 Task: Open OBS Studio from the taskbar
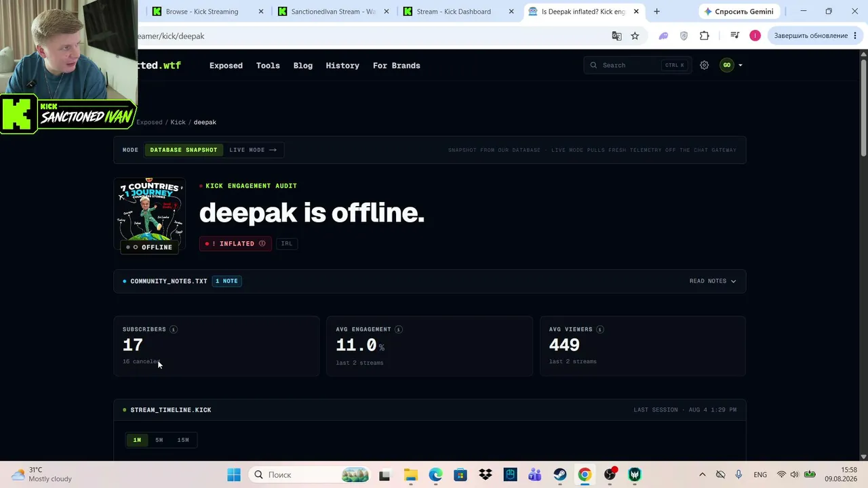(x=610, y=474)
